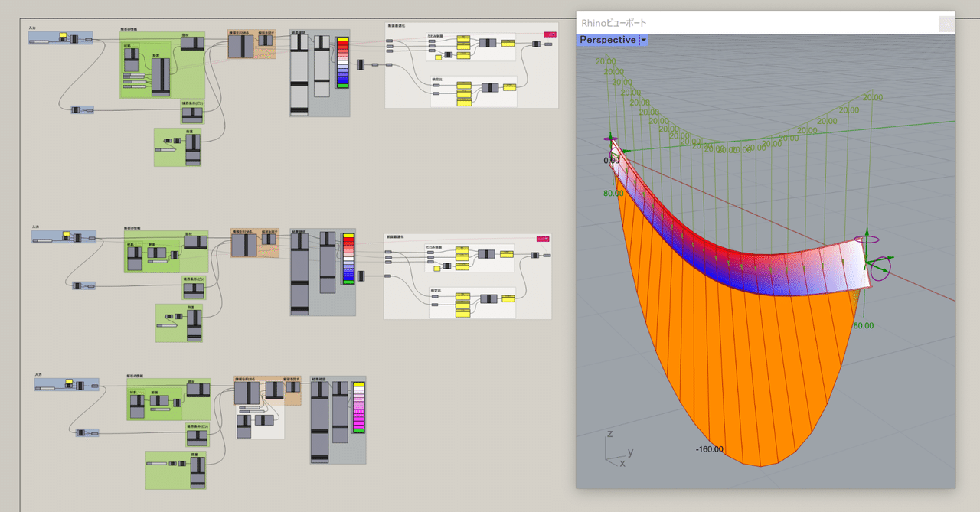Click the 解析の情報 group label in bottom definition

click(135, 376)
